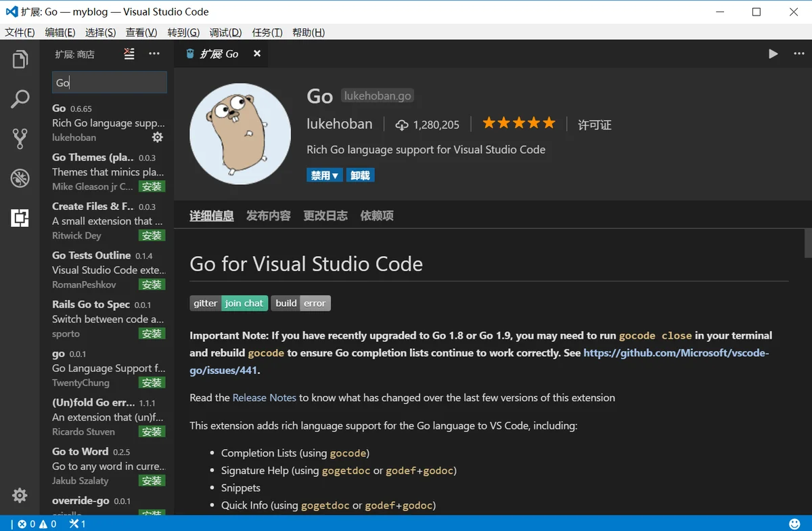Install the Go Tests Outline extension
Image resolution: width=812 pixels, height=531 pixels.
(x=152, y=284)
